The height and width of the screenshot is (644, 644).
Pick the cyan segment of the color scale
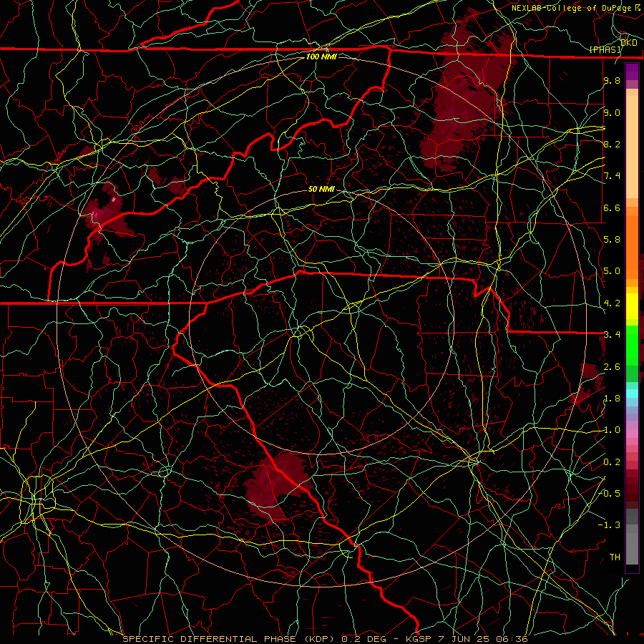[x=632, y=393]
